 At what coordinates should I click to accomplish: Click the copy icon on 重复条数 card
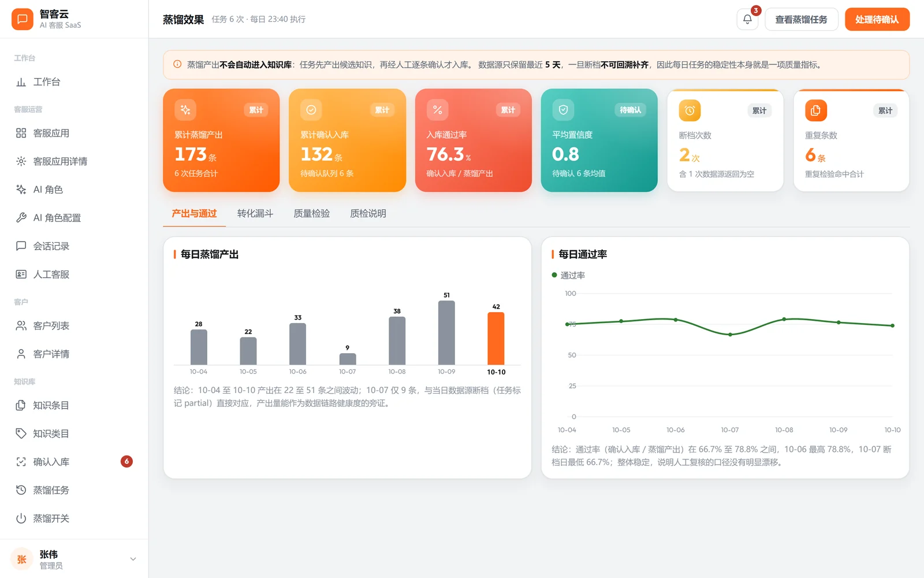(x=816, y=110)
